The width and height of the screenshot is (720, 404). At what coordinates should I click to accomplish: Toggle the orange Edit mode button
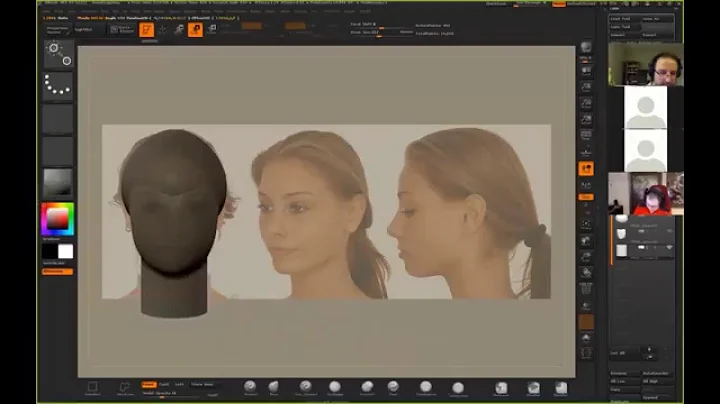[146, 30]
